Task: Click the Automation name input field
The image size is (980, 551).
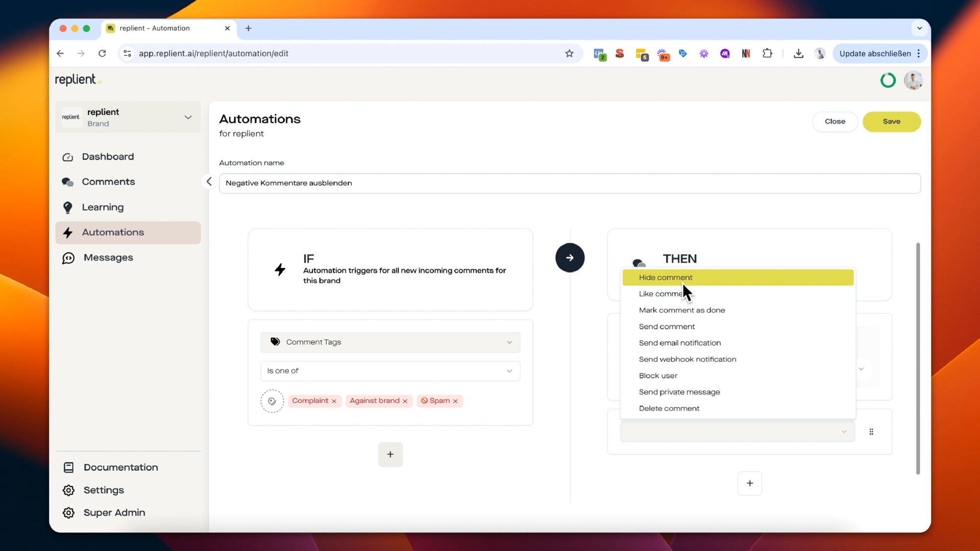Action: click(569, 183)
